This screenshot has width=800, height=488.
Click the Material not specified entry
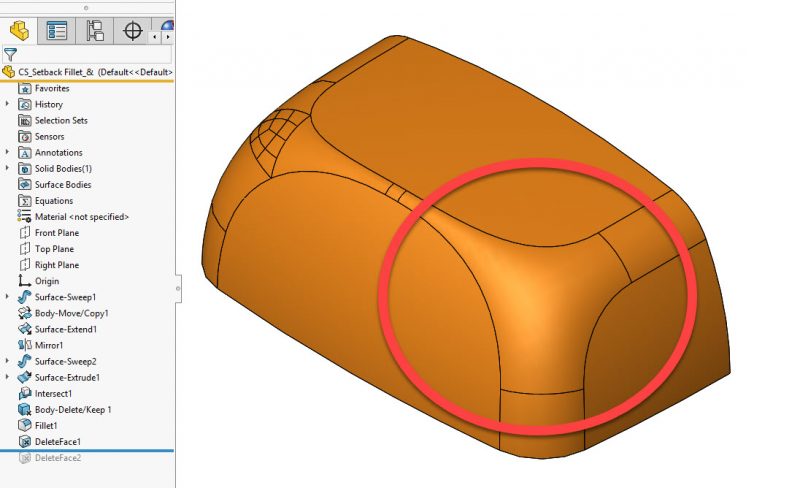[81, 217]
